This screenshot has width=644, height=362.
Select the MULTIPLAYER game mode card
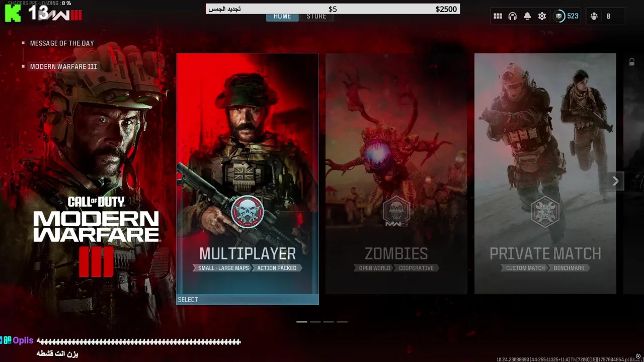coord(248,179)
